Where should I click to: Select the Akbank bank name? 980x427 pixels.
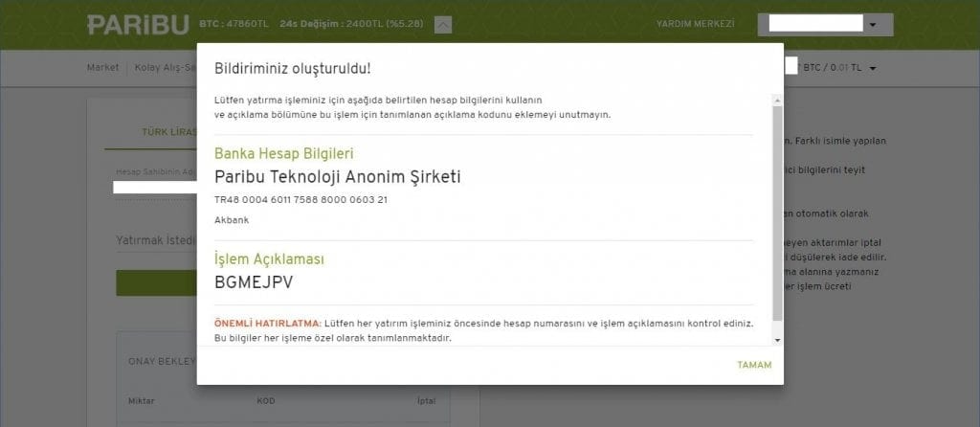point(232,221)
